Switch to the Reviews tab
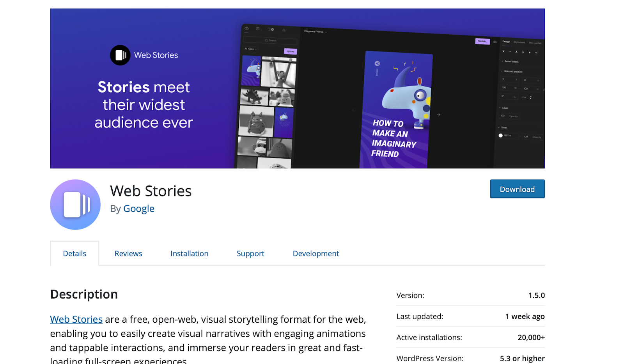624x364 pixels. [128, 253]
